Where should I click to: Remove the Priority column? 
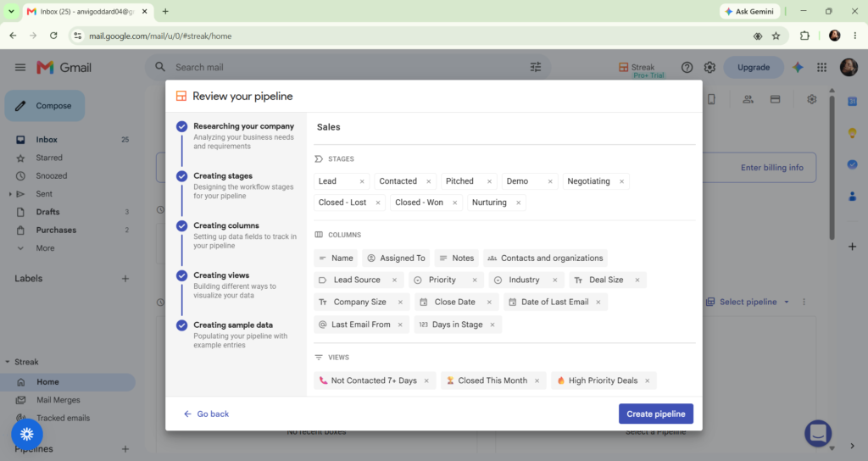pos(475,280)
